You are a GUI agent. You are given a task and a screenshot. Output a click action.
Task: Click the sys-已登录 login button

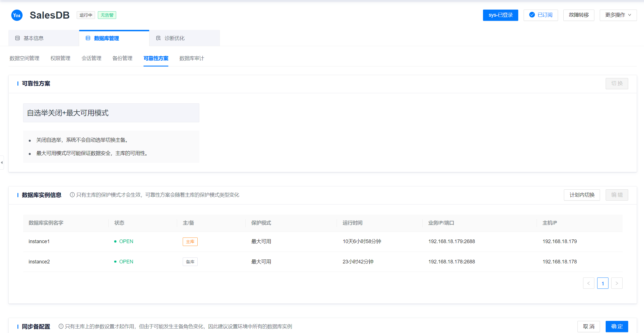click(x=500, y=15)
